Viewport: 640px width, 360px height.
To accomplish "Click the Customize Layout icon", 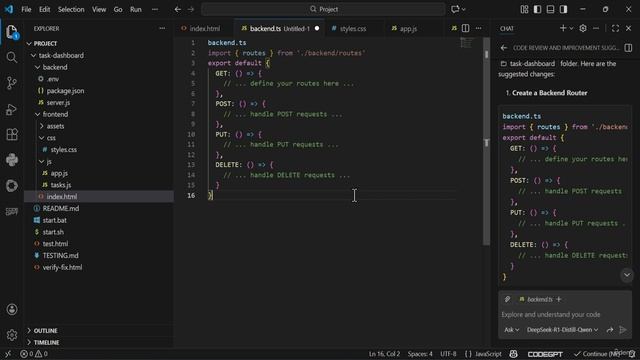I will point(524,9).
